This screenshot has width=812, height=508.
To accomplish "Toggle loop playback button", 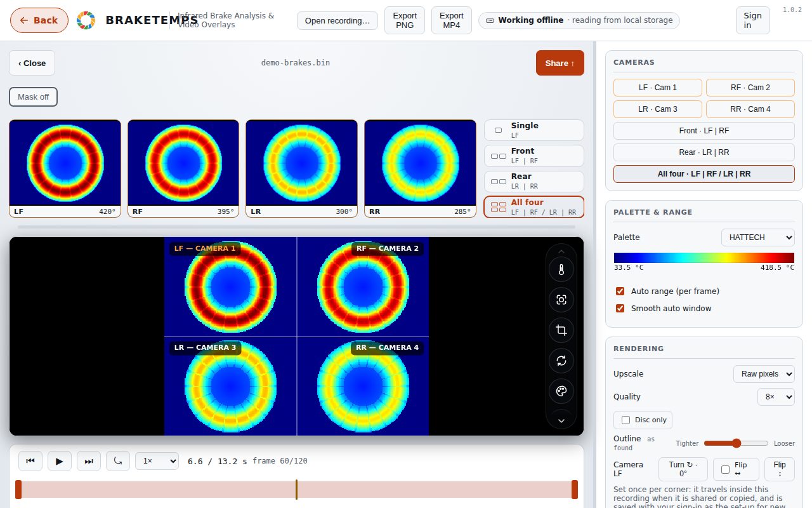I will tap(118, 461).
